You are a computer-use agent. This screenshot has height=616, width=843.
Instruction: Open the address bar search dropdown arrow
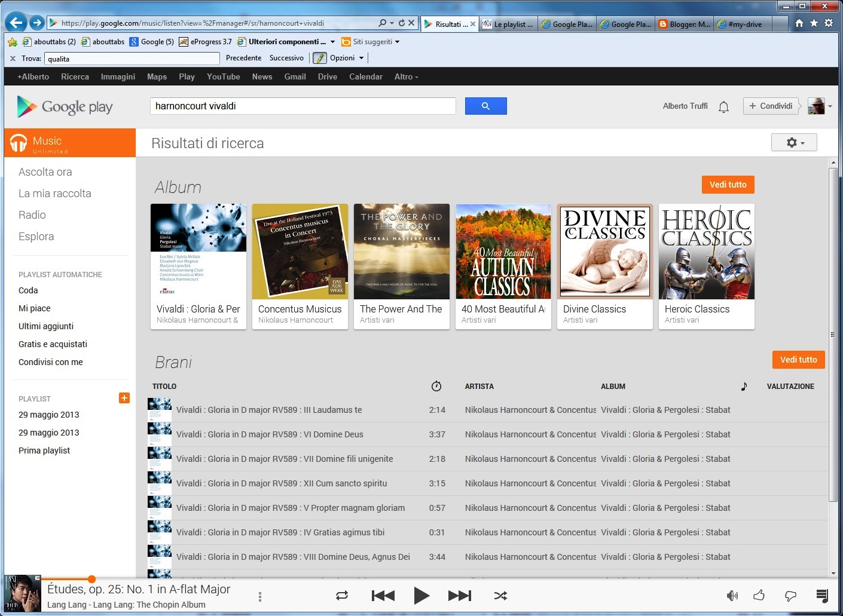[392, 23]
